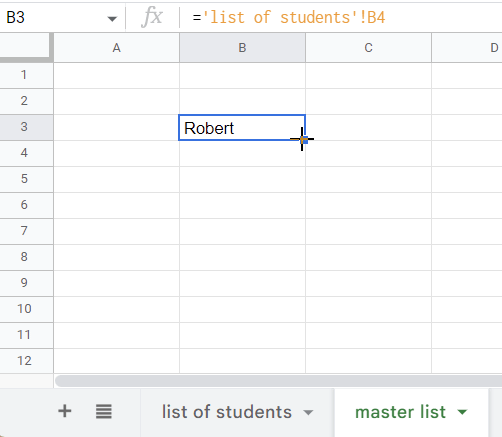Select row 8 header
The width and height of the screenshot is (502, 437).
[26, 257]
